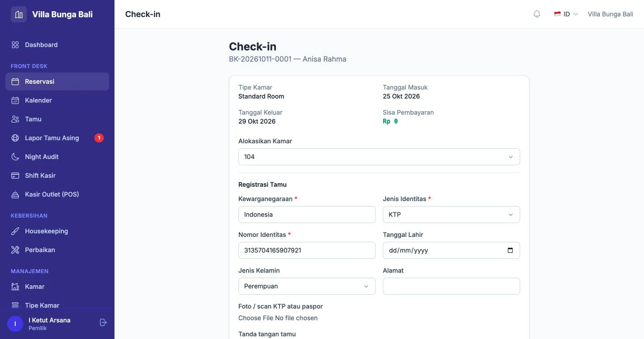Image resolution: width=644 pixels, height=339 pixels.
Task: Click the Tipe Kamar list icon
Action: [15, 305]
